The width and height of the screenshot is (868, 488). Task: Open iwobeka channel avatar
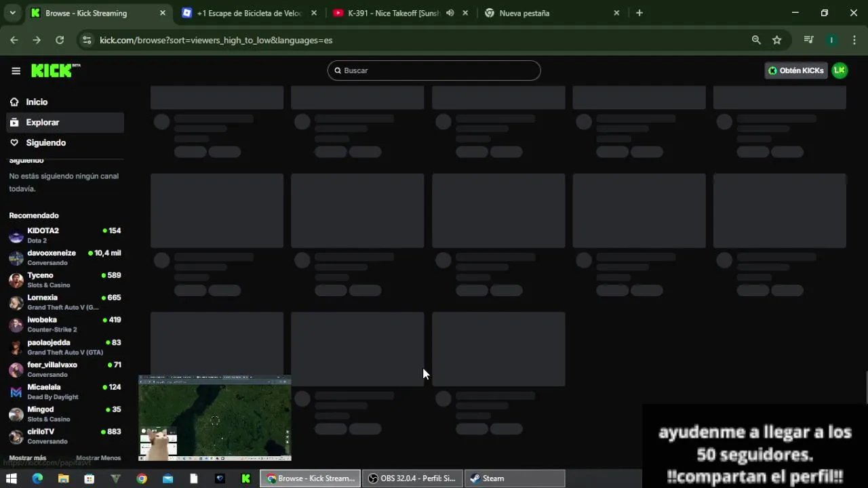coord(16,325)
